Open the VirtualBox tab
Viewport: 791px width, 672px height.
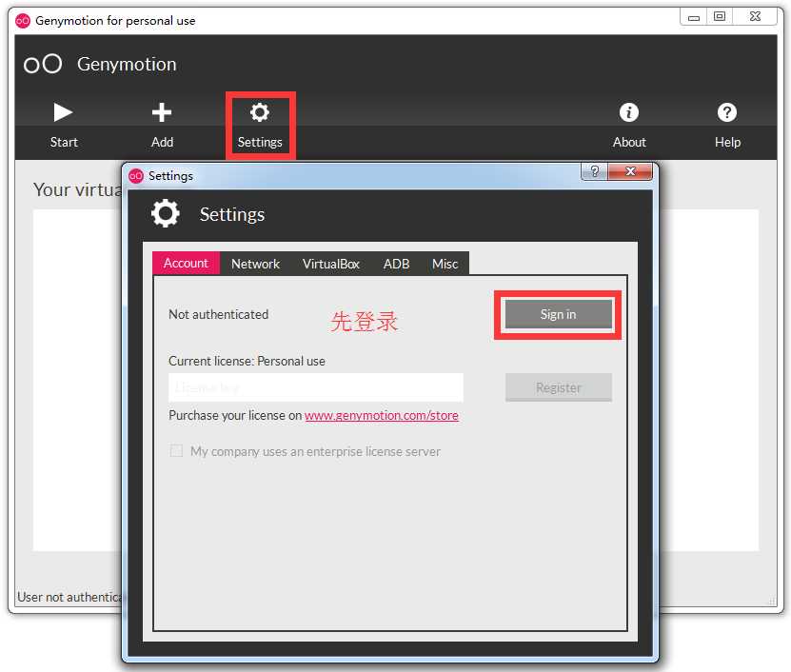pos(331,264)
